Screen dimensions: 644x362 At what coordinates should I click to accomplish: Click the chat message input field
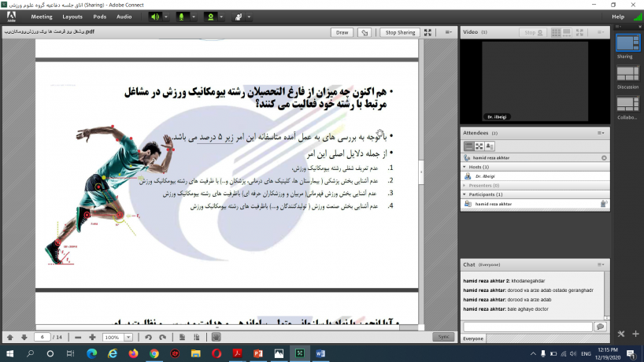coord(527,327)
